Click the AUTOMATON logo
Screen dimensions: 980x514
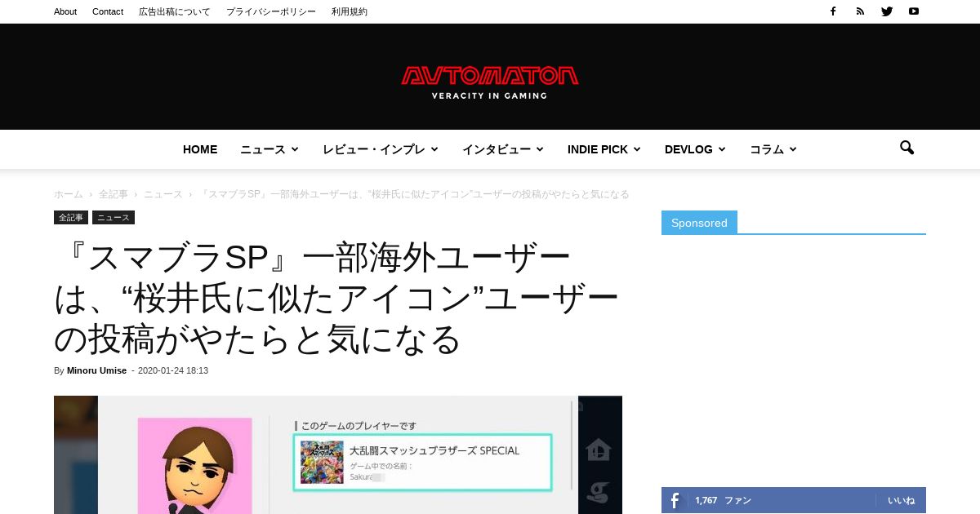point(490,82)
